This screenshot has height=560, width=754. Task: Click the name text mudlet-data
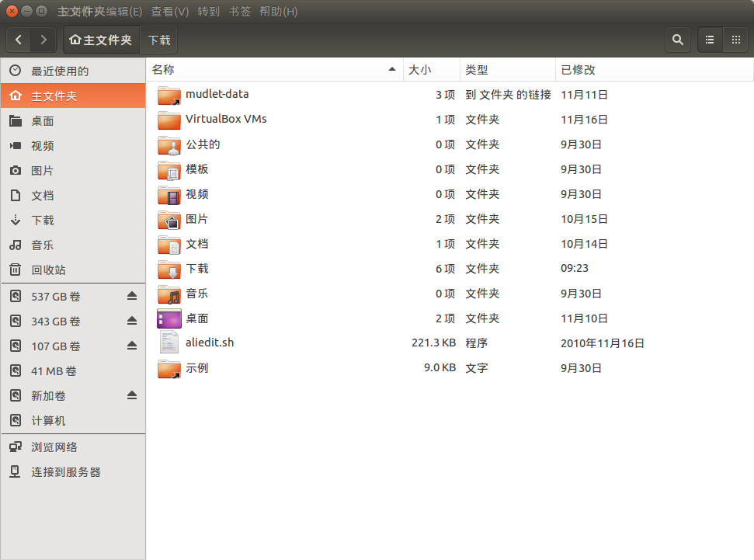[217, 94]
